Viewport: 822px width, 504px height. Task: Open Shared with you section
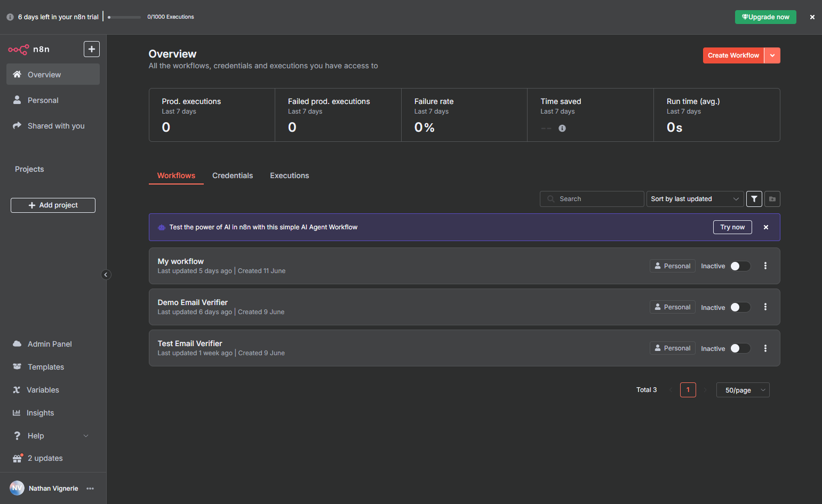[x=53, y=126]
